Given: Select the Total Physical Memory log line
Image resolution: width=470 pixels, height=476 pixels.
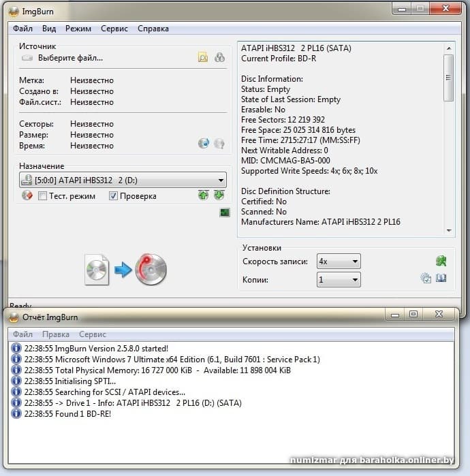Looking at the screenshot, I should (x=157, y=370).
